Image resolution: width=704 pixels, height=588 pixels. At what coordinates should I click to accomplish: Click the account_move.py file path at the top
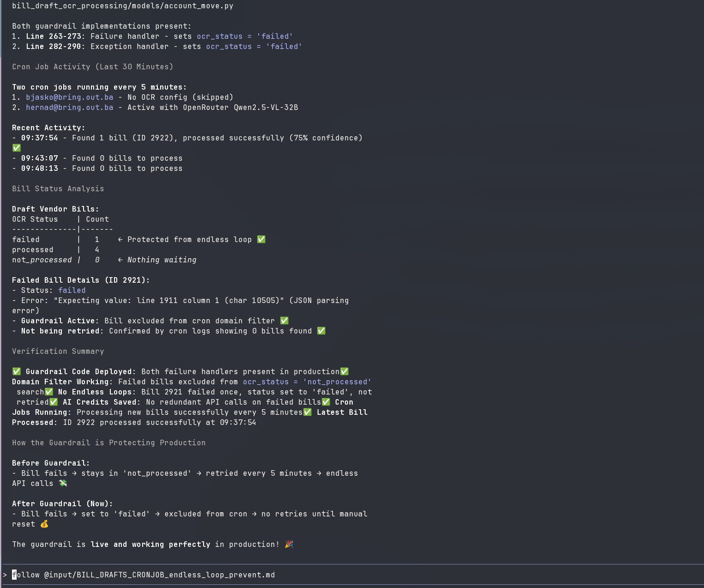point(122,6)
